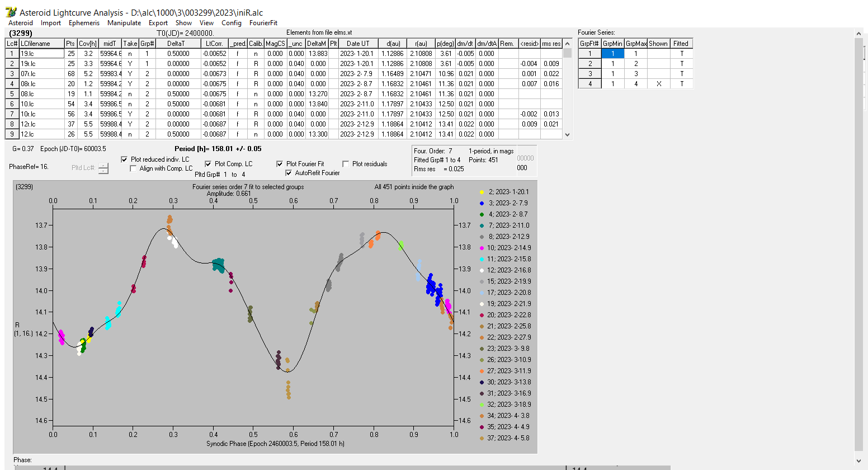Click the Shown X in Fourier row 4

coord(658,84)
